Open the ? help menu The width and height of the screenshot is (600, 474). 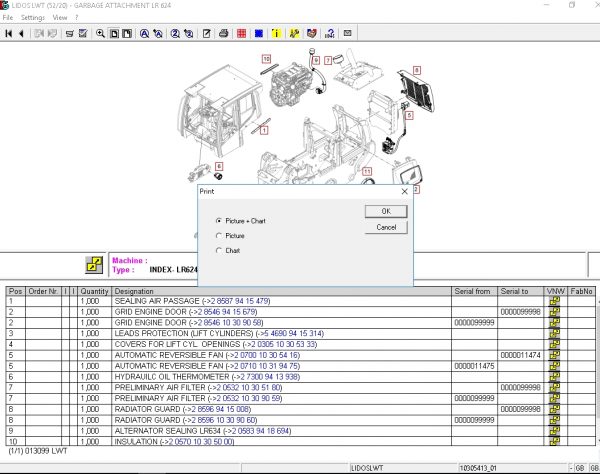[x=77, y=18]
